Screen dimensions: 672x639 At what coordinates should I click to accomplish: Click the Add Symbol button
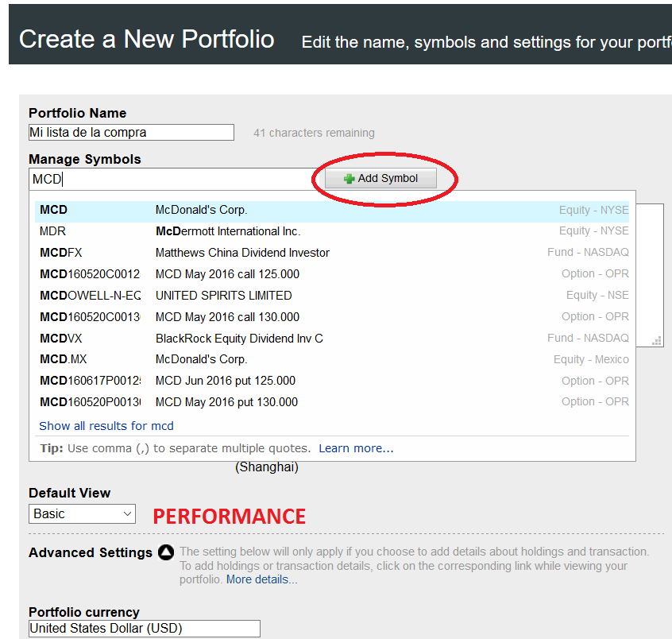[x=381, y=179]
